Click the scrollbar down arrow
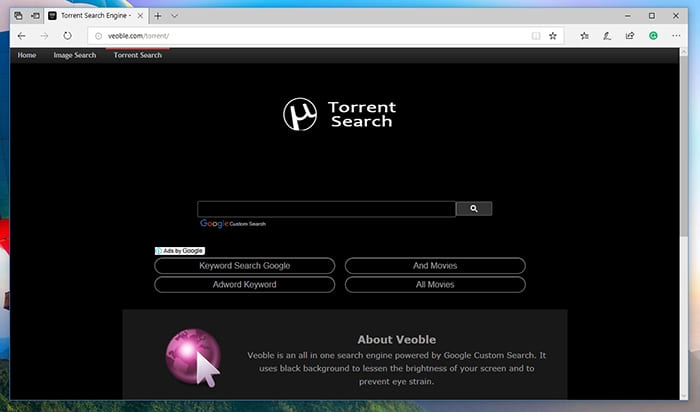700x412 pixels. point(683,396)
